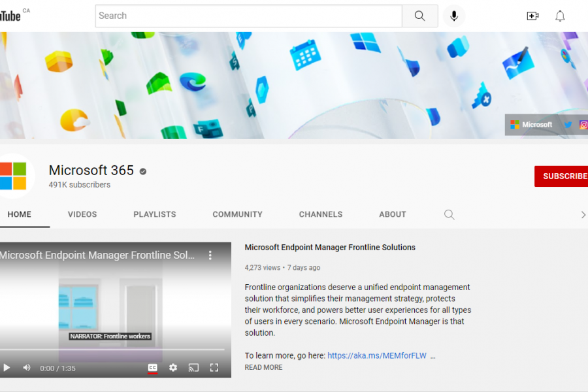Viewport: 588px width, 392px height.
Task: Play the Endpoint Manager video
Action: pos(7,368)
